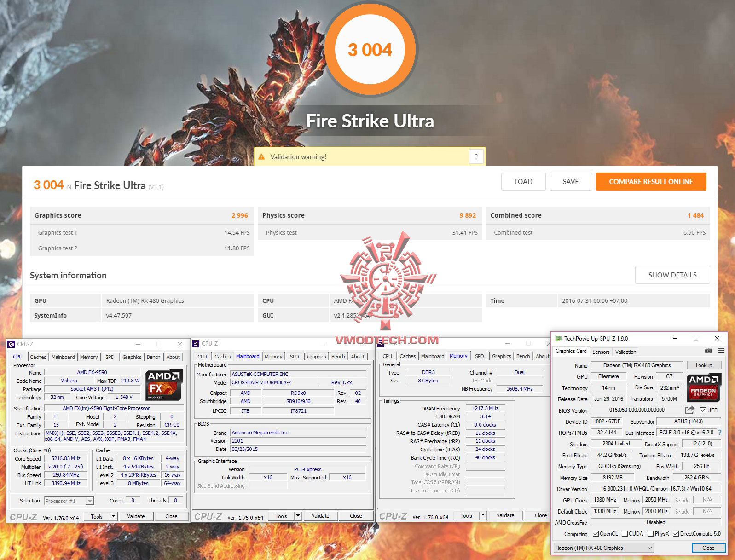Click Close in Mainboard CPU-Z window
735x560 pixels.
[x=356, y=516]
